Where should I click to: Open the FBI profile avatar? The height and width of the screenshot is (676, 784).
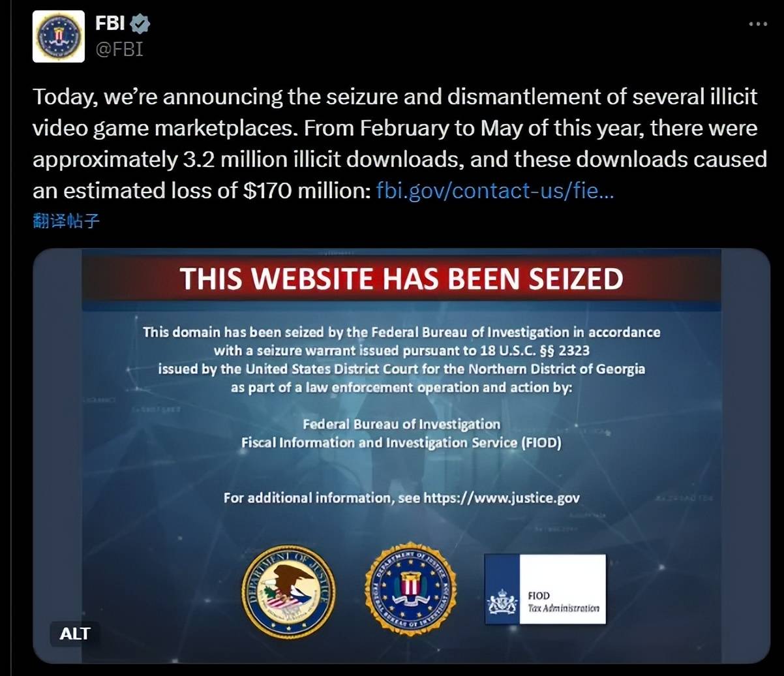click(x=59, y=37)
